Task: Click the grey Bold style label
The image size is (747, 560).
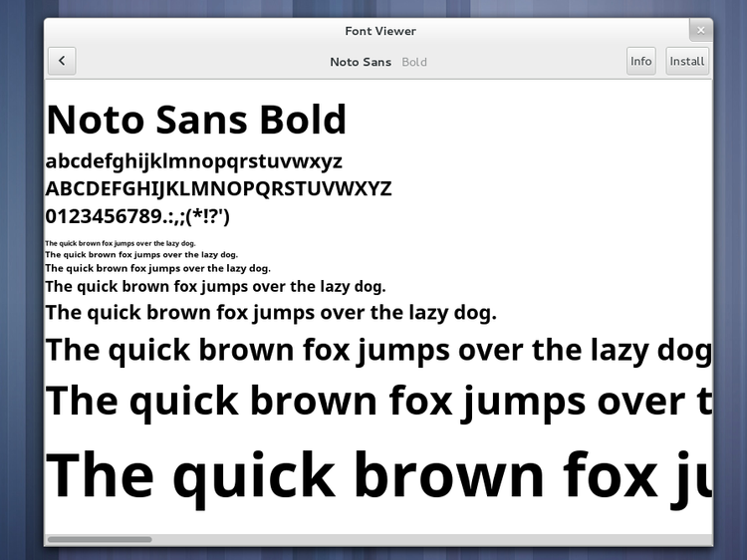Action: click(414, 62)
